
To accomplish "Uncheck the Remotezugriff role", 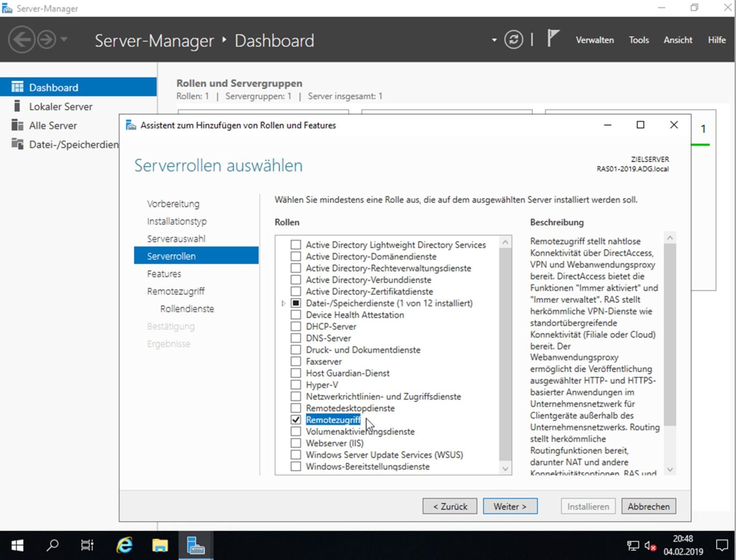I will (295, 419).
